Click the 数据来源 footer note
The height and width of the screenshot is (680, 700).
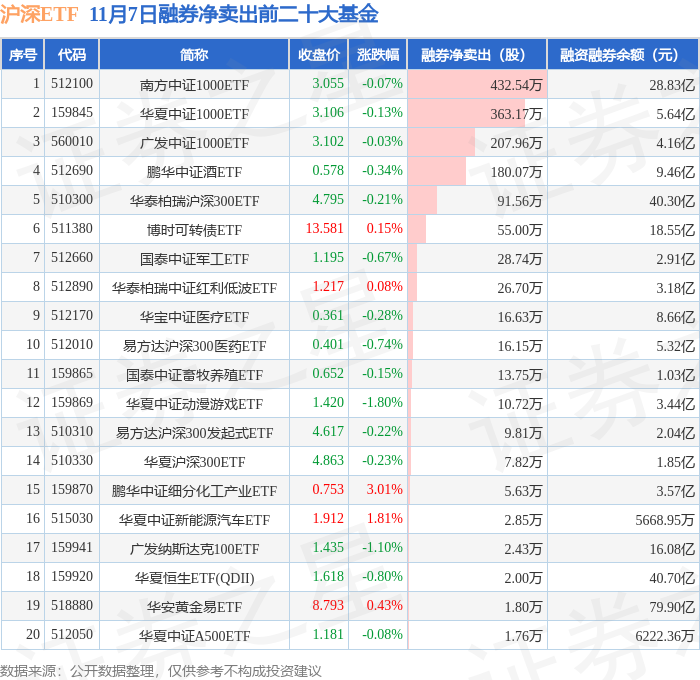tap(160, 671)
